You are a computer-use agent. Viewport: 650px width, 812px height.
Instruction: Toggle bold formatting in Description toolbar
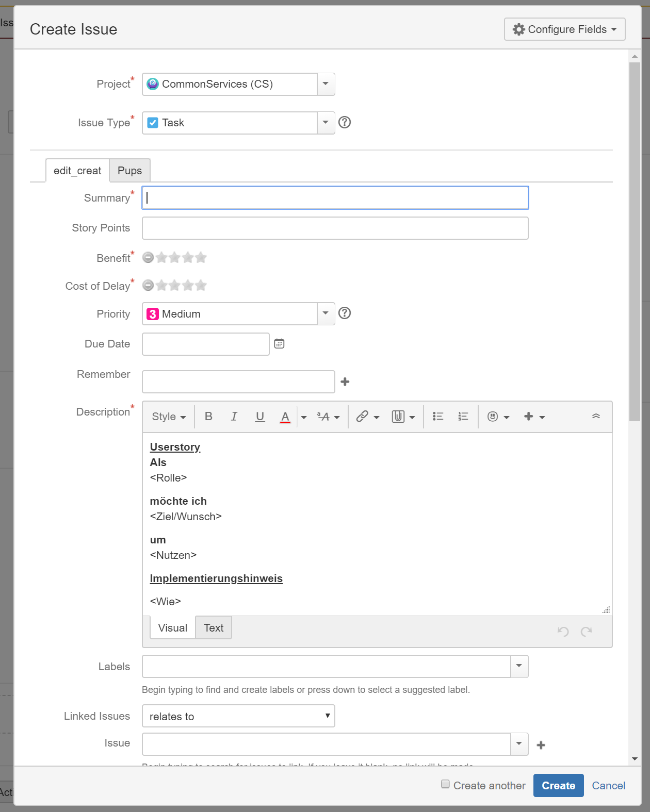[208, 417]
